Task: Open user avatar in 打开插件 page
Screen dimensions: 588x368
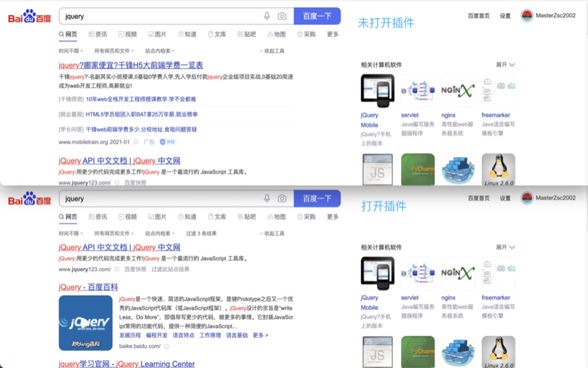Action: pos(527,198)
